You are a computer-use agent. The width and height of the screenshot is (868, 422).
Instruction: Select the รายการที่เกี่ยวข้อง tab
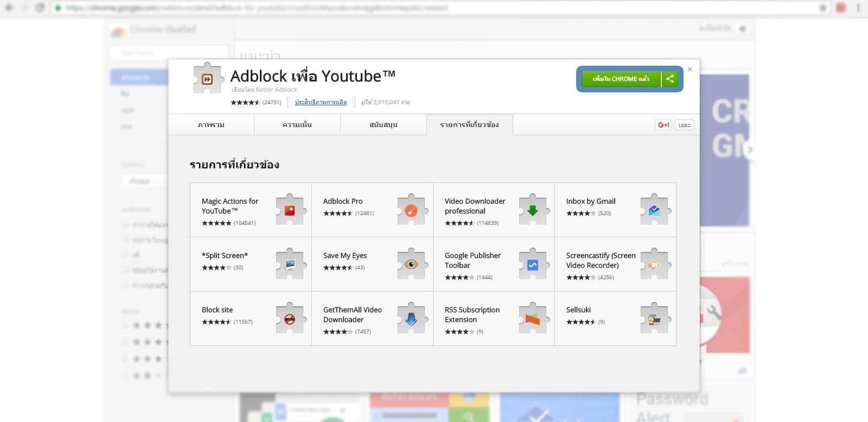click(x=469, y=124)
